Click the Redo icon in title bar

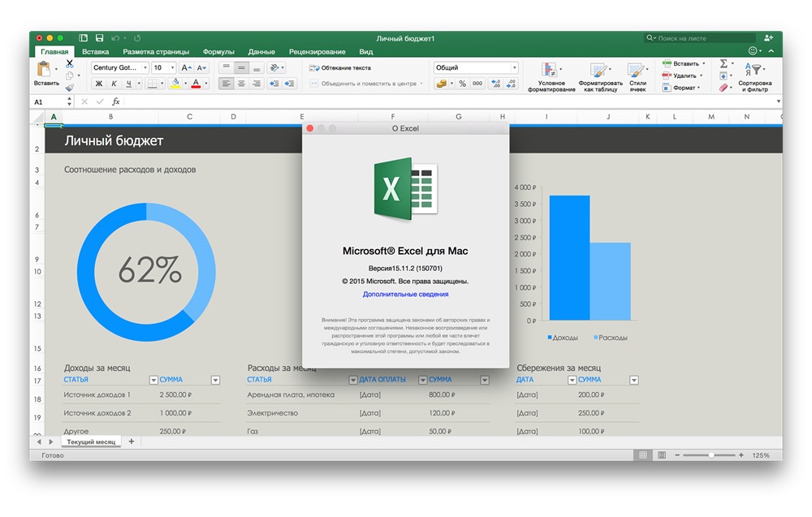(137, 38)
